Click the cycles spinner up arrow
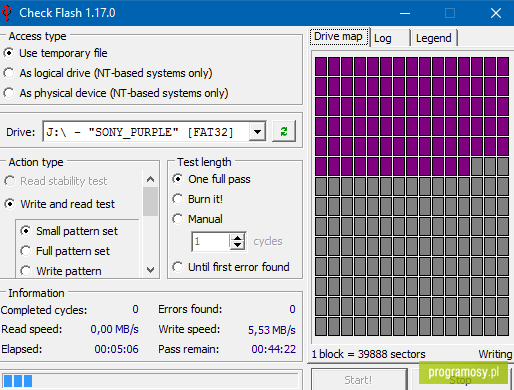The image size is (514, 390). tap(237, 238)
